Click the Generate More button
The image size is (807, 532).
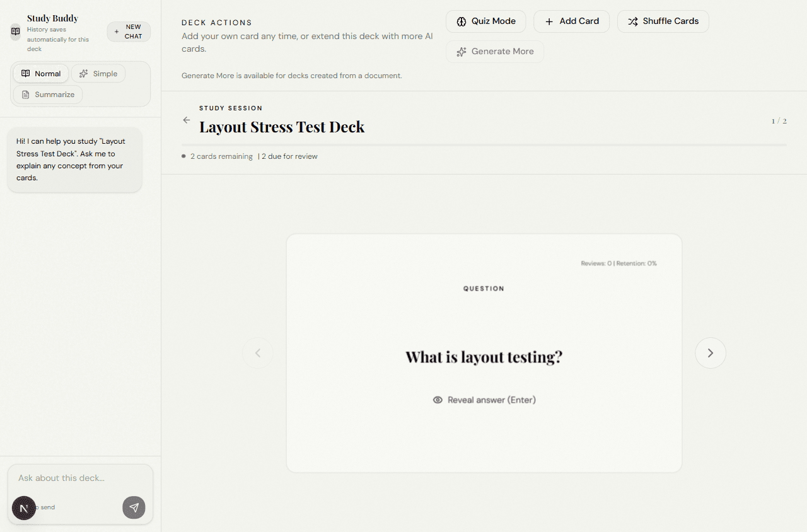coord(494,52)
